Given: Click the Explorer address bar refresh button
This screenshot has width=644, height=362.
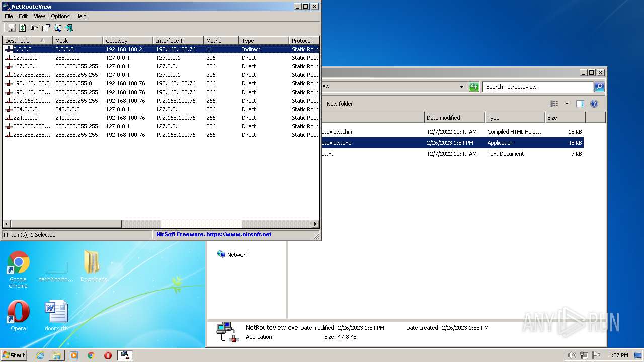Looking at the screenshot, I should (474, 87).
